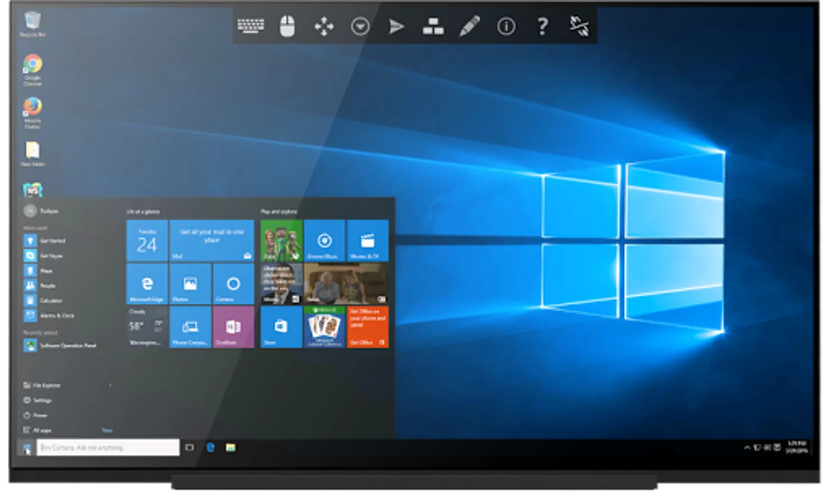Open the Groove Music tile
The height and width of the screenshot is (504, 832).
pyautogui.click(x=325, y=241)
